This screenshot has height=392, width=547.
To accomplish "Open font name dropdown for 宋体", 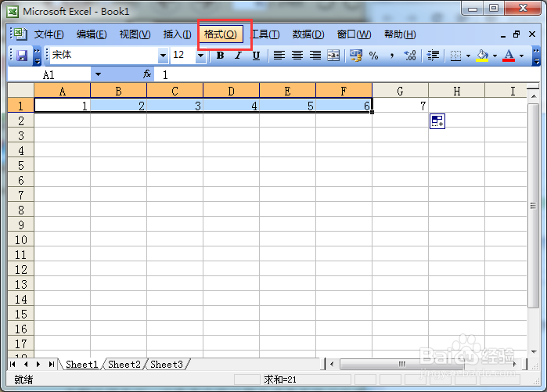I will click(163, 56).
